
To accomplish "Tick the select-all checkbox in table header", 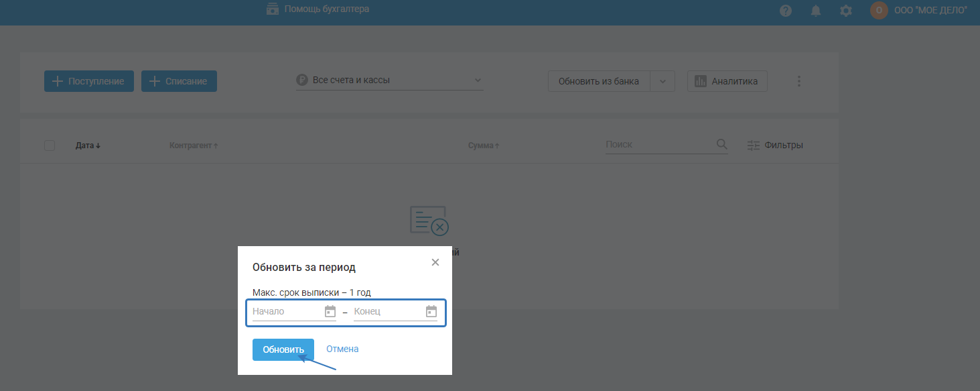I will pos(50,146).
